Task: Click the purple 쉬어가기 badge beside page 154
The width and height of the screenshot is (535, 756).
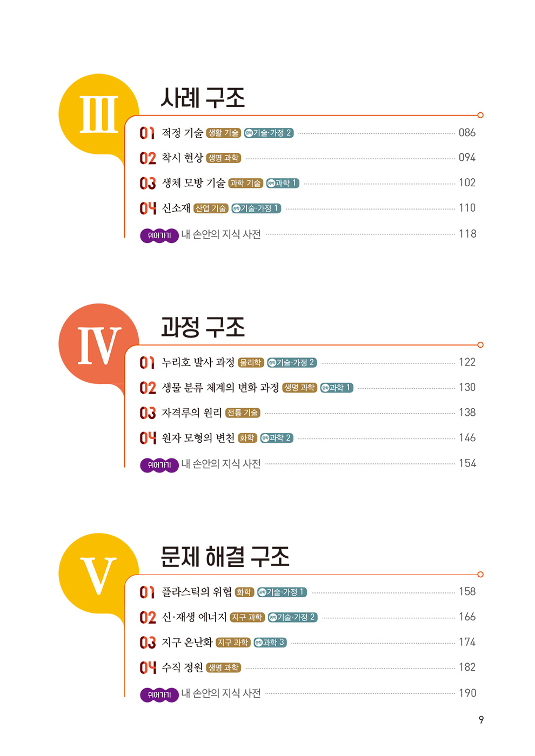Action: pos(159,465)
